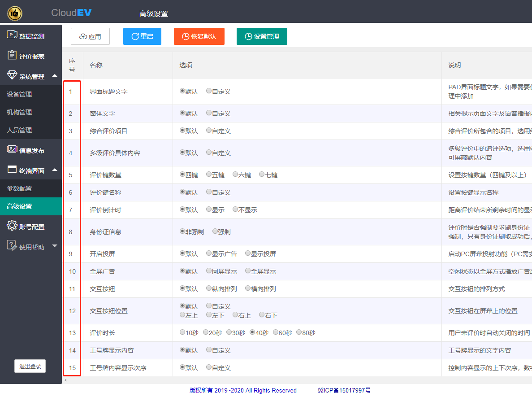Select 自定义 for 综合评价项目
The image size is (532, 397).
[x=209, y=130]
